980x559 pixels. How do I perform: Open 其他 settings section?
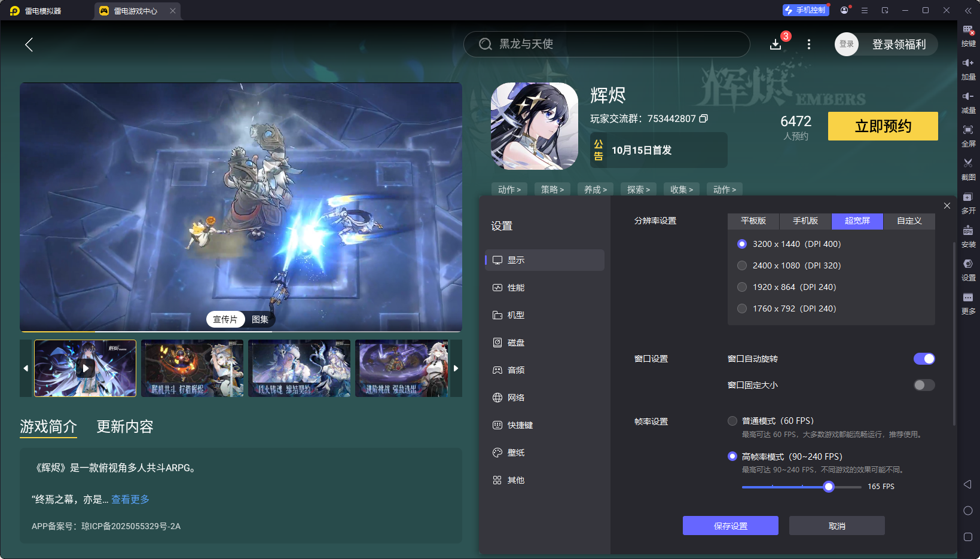pos(545,480)
